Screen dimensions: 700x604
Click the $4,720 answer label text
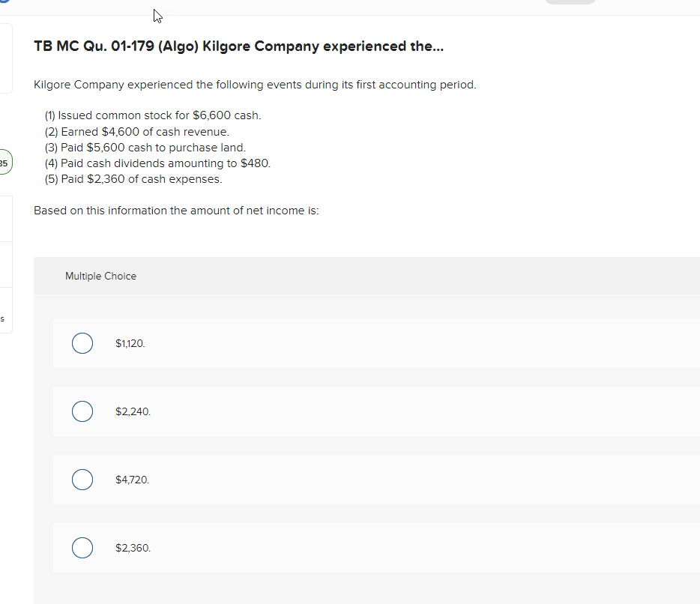132,480
